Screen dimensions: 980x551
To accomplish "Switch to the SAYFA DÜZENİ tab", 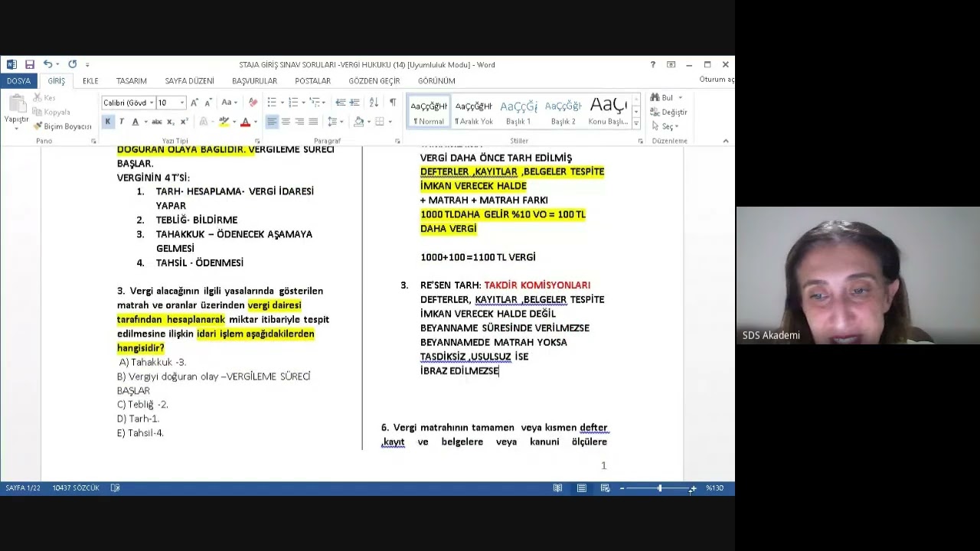I will [189, 80].
